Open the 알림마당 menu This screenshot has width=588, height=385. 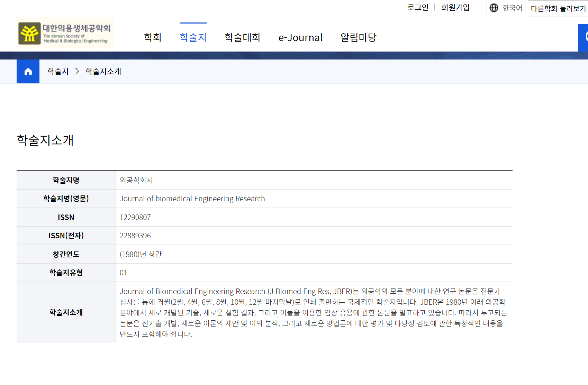[359, 37]
